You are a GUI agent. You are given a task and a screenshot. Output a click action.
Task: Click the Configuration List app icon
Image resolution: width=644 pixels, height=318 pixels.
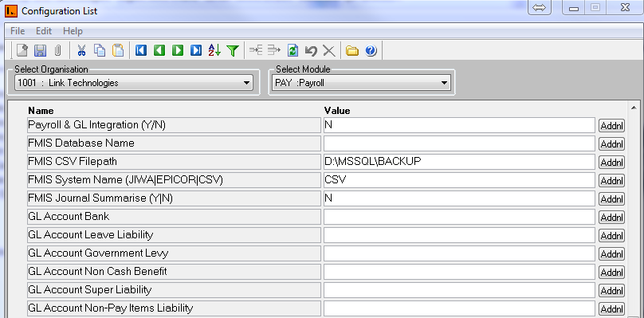10,10
